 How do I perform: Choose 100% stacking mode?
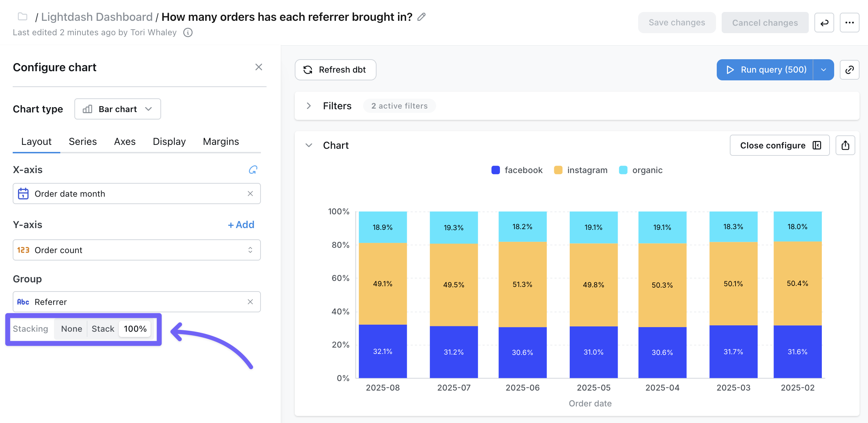[135, 329]
